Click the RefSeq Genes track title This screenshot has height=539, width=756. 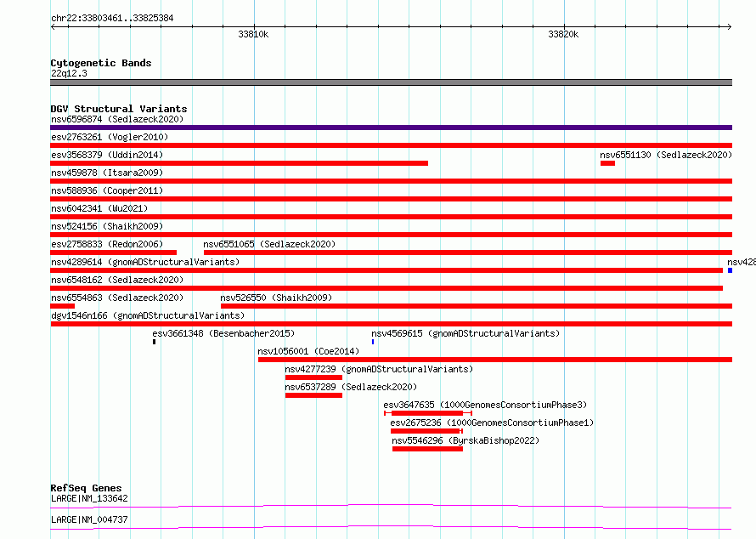click(x=86, y=488)
